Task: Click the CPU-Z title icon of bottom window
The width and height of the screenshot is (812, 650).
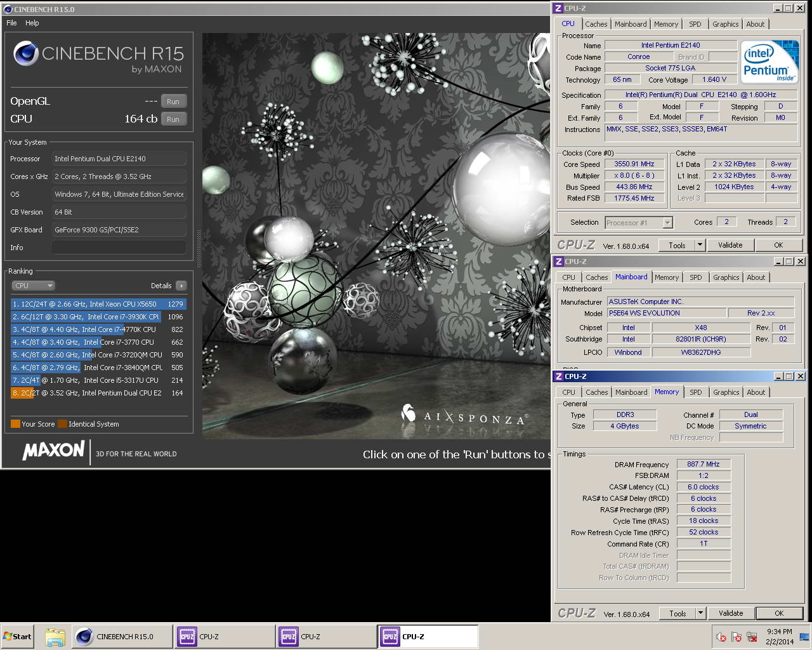Action: (x=559, y=376)
